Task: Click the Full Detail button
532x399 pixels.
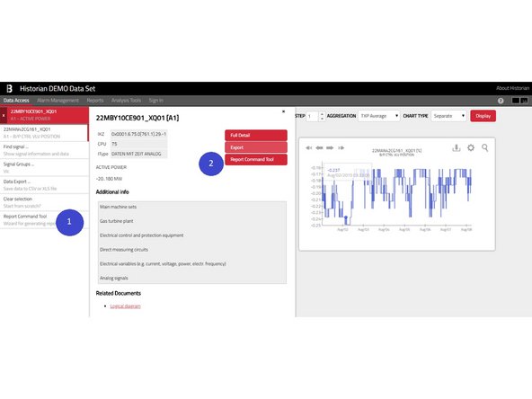Action: pos(256,136)
